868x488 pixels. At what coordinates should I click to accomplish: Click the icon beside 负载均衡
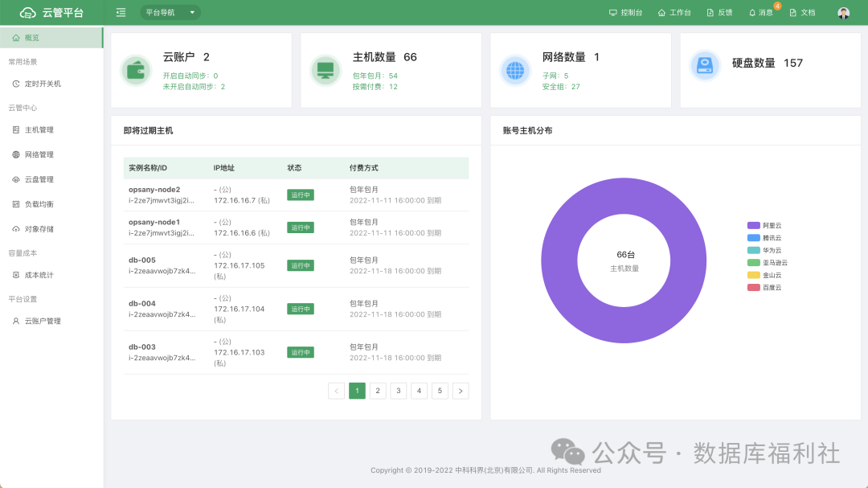tap(16, 204)
